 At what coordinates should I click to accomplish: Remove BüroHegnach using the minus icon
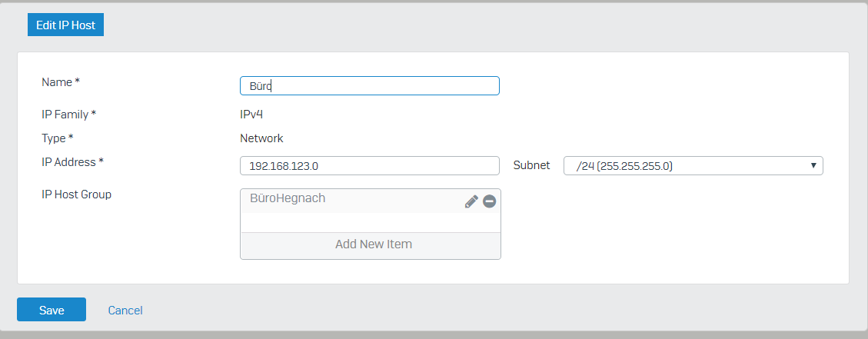tap(489, 201)
